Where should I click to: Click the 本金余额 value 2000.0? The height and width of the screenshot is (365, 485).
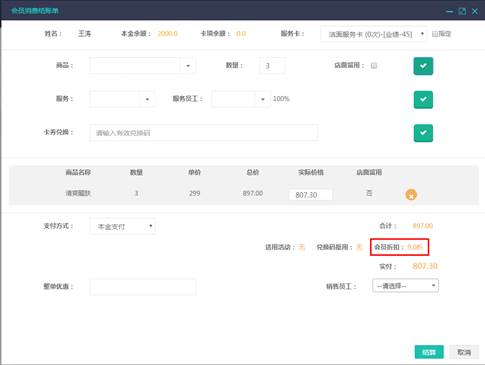(167, 34)
